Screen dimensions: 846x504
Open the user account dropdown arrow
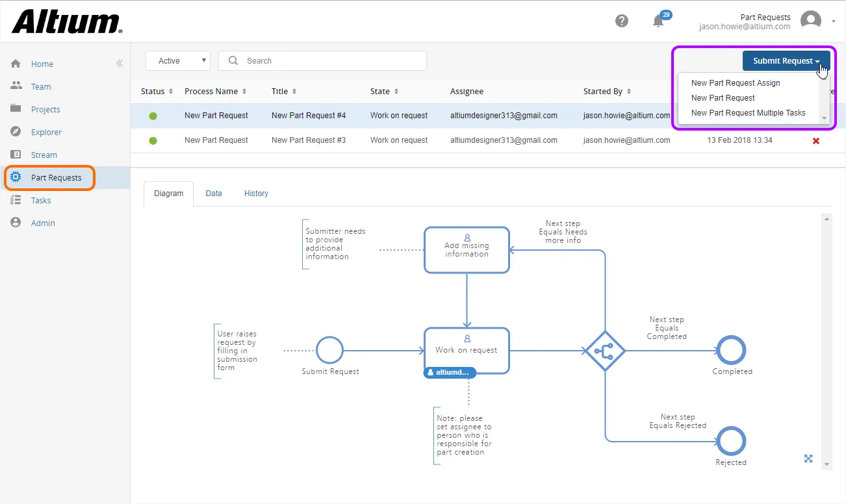pos(834,21)
